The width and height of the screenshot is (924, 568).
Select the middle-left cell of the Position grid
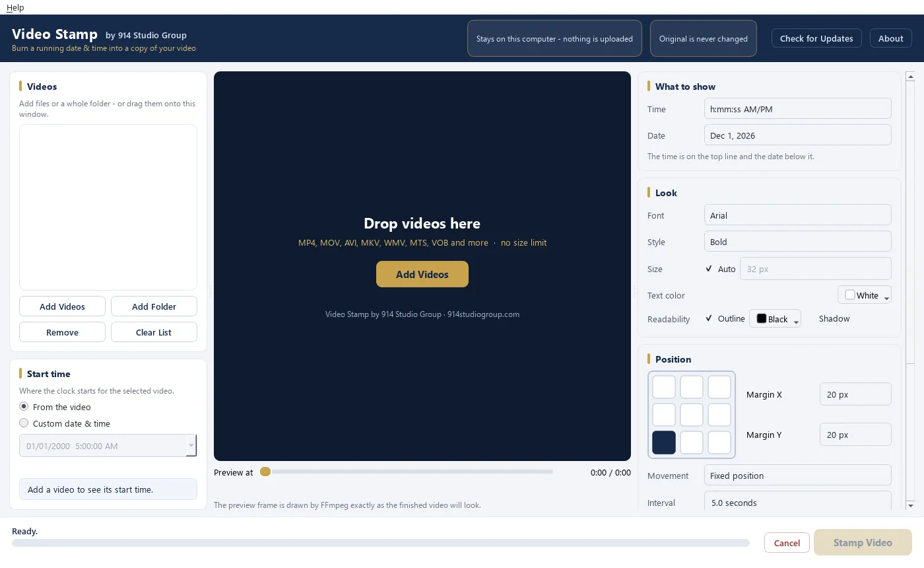coord(664,415)
